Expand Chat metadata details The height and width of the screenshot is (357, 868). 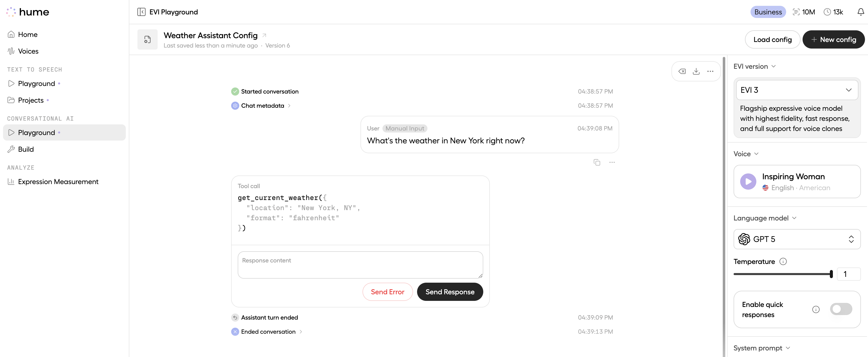263,106
